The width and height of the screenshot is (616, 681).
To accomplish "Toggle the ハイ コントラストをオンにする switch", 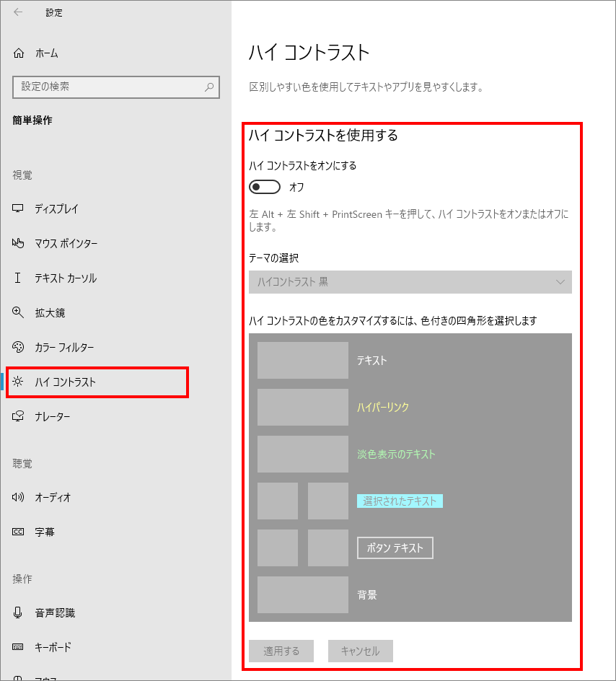I will [x=265, y=187].
